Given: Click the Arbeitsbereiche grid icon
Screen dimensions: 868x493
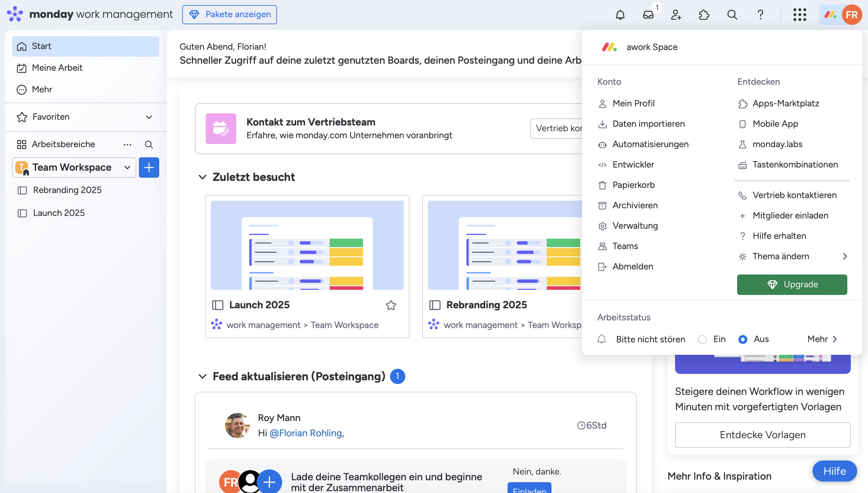Looking at the screenshot, I should pyautogui.click(x=22, y=145).
